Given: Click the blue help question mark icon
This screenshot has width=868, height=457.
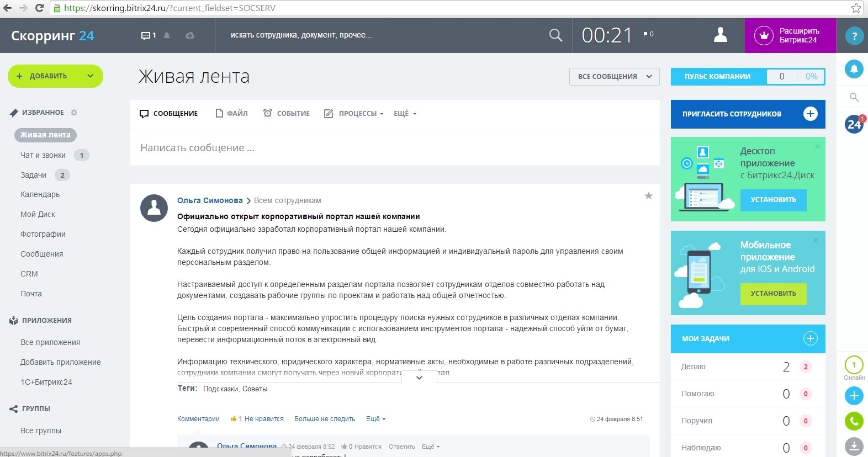Looking at the screenshot, I should pyautogui.click(x=854, y=36).
